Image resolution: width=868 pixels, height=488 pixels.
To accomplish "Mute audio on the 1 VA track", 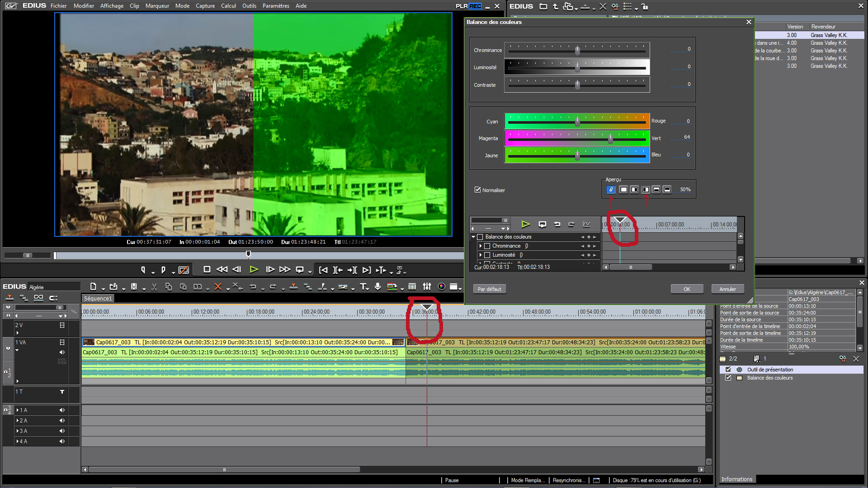I will point(62,352).
